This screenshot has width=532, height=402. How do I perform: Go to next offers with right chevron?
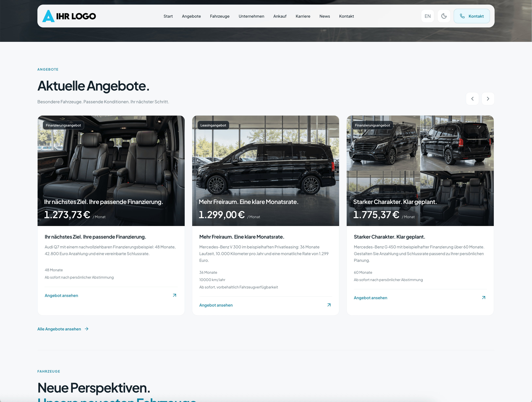click(488, 99)
